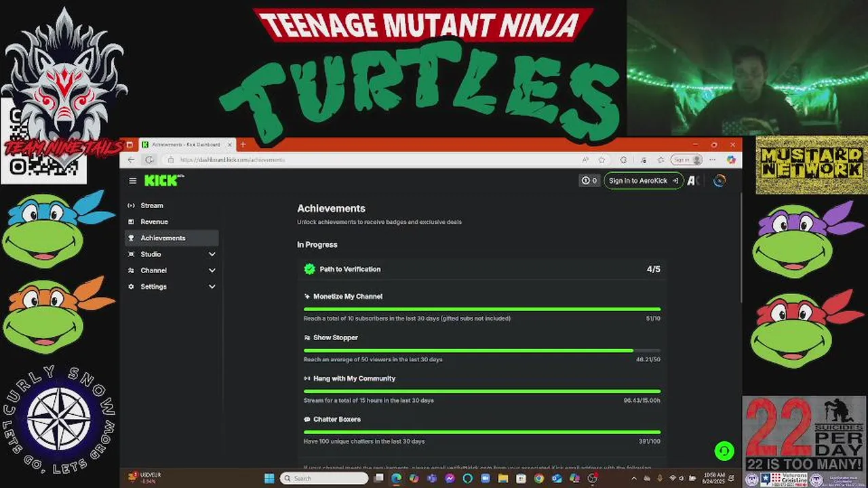This screenshot has width=868, height=488.
Task: Click the Windows taskbar Search box
Action: pyautogui.click(x=323, y=478)
